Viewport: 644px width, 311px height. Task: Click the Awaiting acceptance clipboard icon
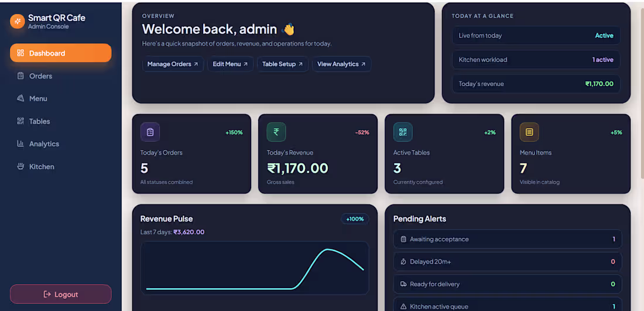tap(403, 239)
